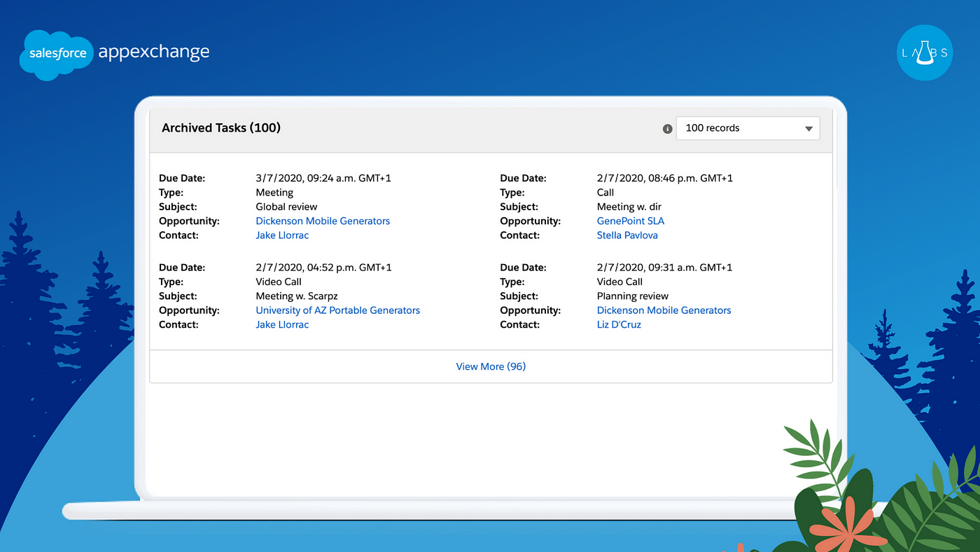Click the Labs flask badge icon
The width and height of the screenshot is (980, 552).
click(925, 53)
